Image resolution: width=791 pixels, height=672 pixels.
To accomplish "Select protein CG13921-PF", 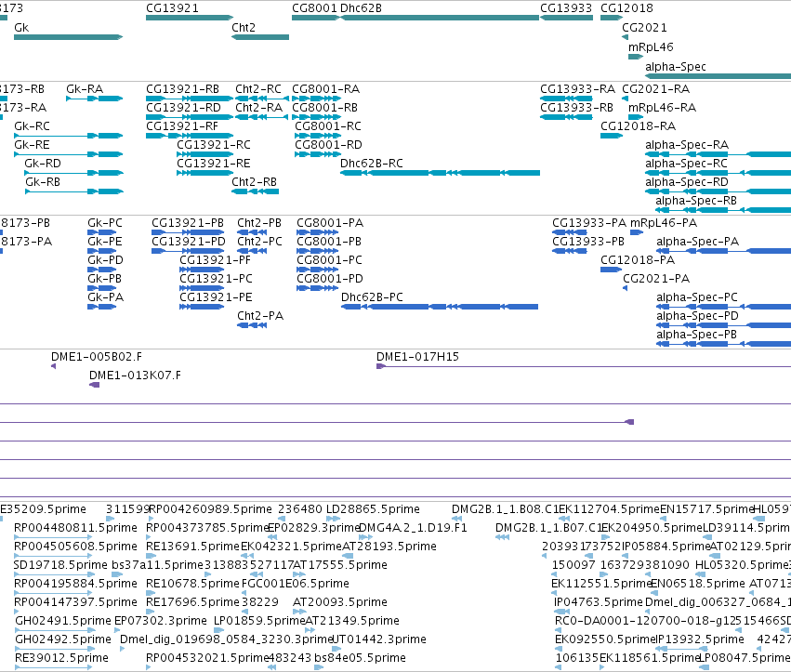I will 202,270.
